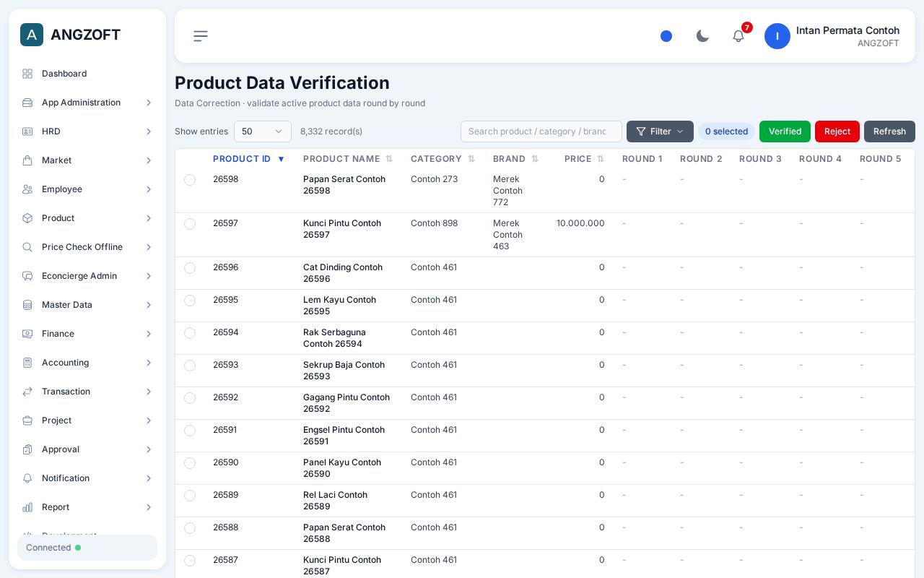
Task: Expand the Approval menu chevron
Action: [x=149, y=449]
